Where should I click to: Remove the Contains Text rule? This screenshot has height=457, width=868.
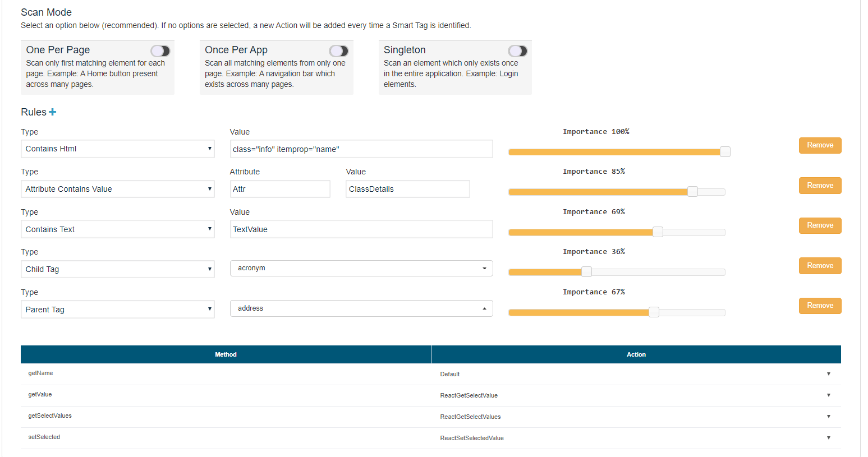820,225
